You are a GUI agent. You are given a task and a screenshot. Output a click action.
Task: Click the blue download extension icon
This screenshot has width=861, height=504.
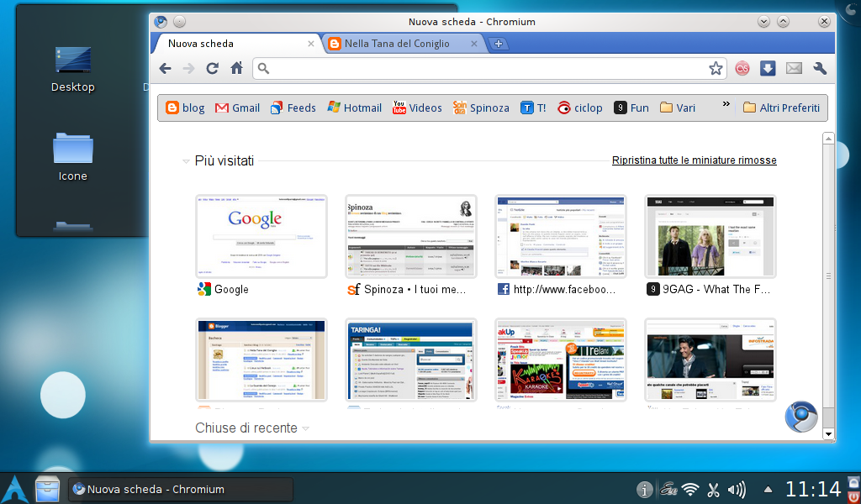click(x=768, y=68)
